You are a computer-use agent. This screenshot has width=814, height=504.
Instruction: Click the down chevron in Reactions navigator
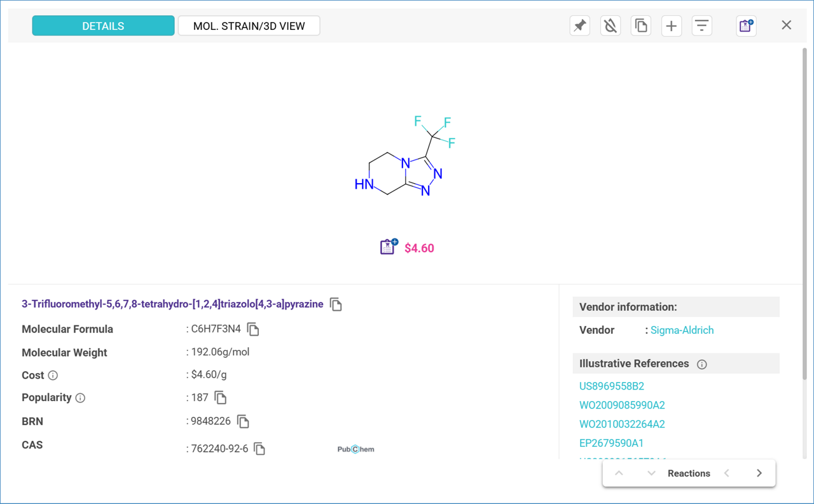click(x=651, y=473)
